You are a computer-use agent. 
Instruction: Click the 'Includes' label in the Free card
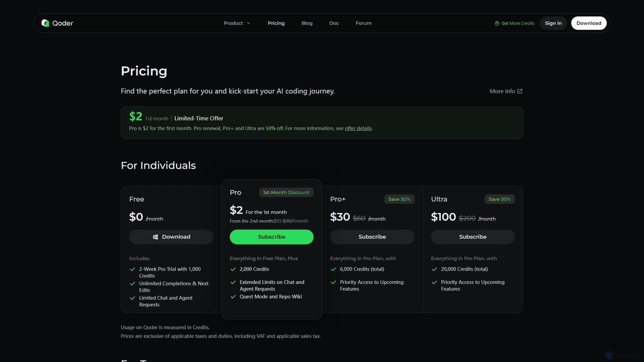tap(139, 258)
